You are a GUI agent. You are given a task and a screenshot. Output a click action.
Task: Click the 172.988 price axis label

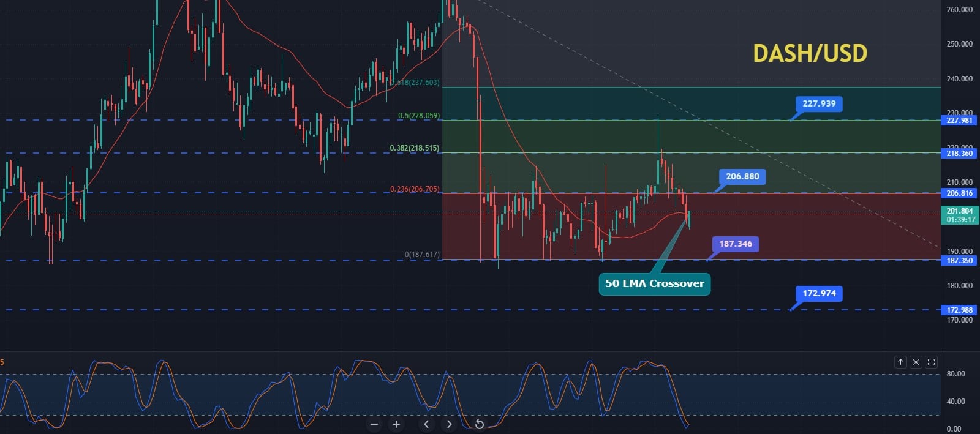point(959,310)
